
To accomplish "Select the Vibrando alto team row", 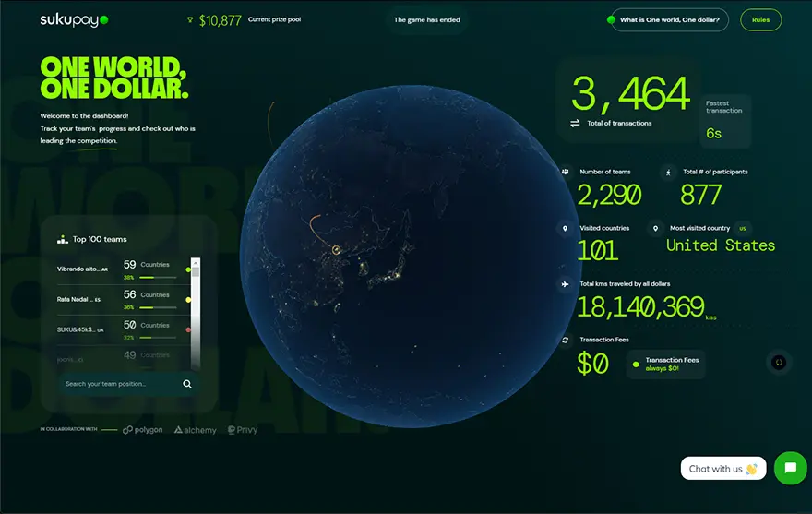I will point(124,269).
